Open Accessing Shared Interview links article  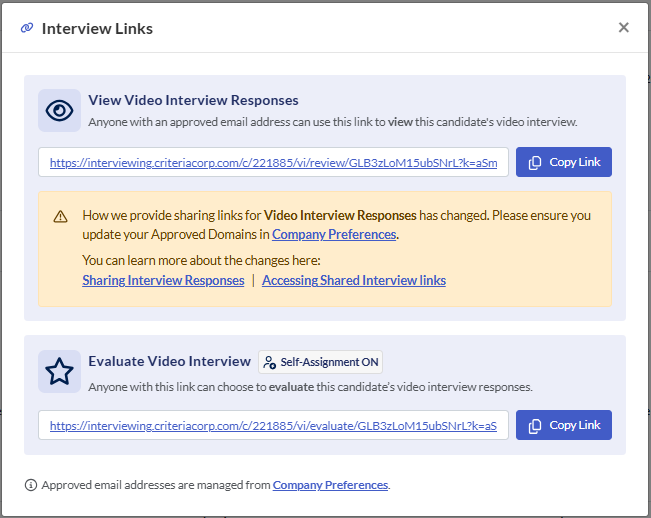pyautogui.click(x=354, y=281)
